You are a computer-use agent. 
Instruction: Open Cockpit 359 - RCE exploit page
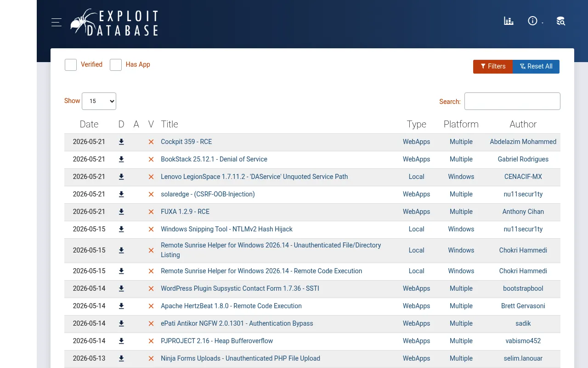186,142
